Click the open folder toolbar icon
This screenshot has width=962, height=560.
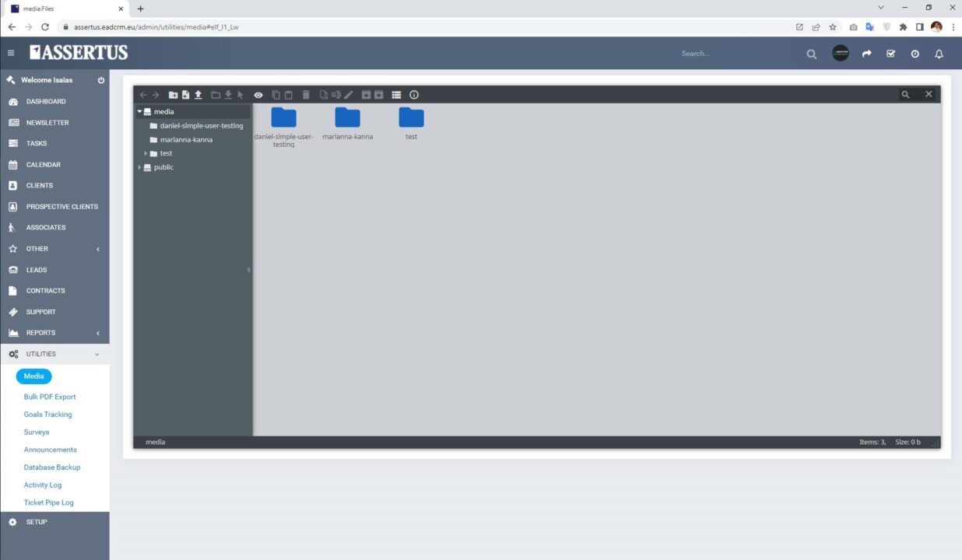click(x=216, y=95)
